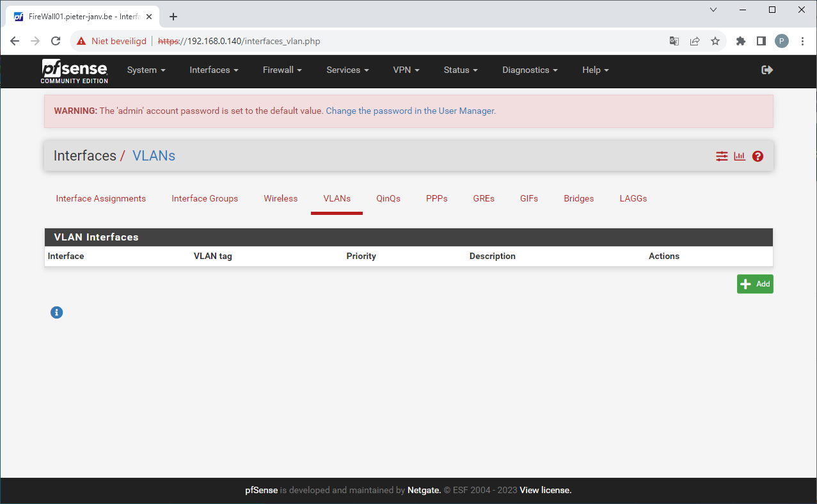This screenshot has width=817, height=504.
Task: Switch to the Interface Assignments tab
Action: coord(100,198)
